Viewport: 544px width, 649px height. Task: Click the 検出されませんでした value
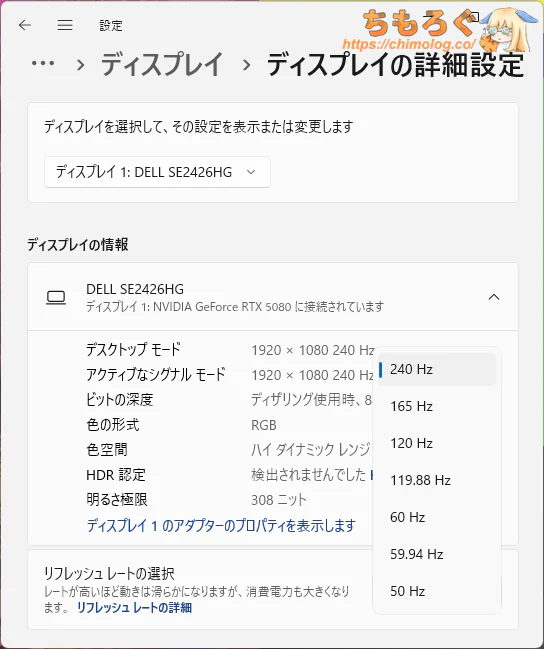308,475
